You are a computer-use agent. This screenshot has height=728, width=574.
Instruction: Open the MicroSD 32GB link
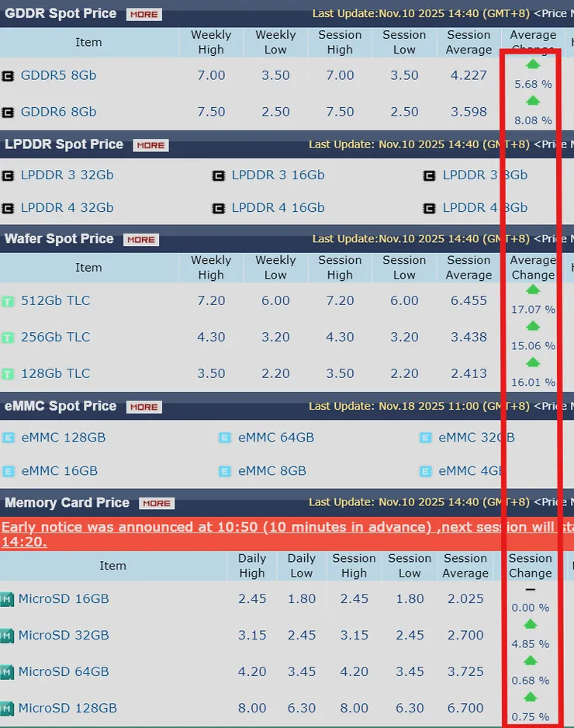(64, 635)
